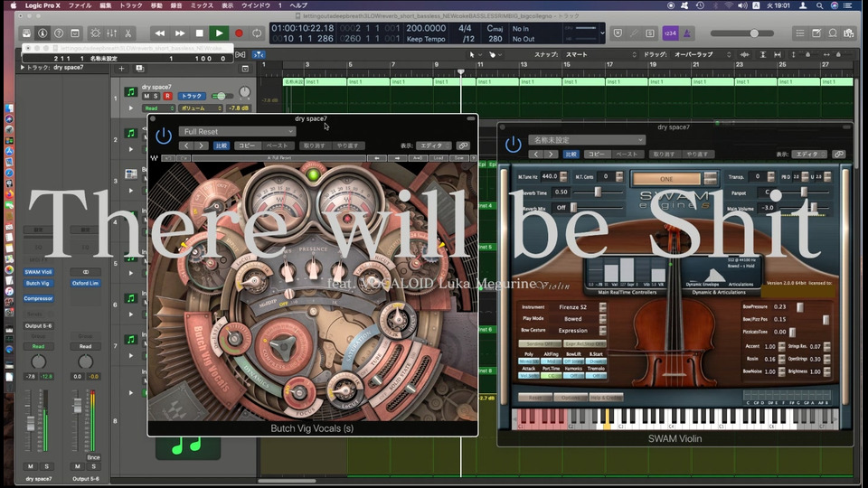The height and width of the screenshot is (488, 868).
Task: Click the add track plus button
Action: pos(121,69)
